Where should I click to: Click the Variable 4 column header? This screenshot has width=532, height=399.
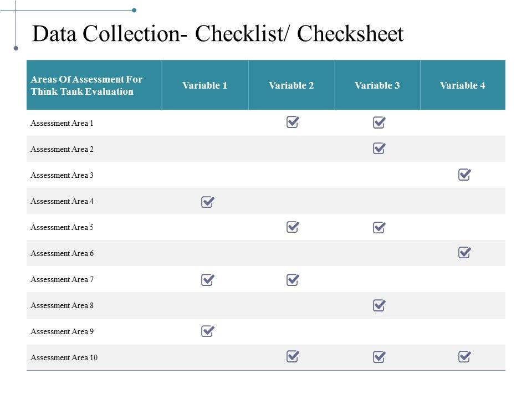463,85
